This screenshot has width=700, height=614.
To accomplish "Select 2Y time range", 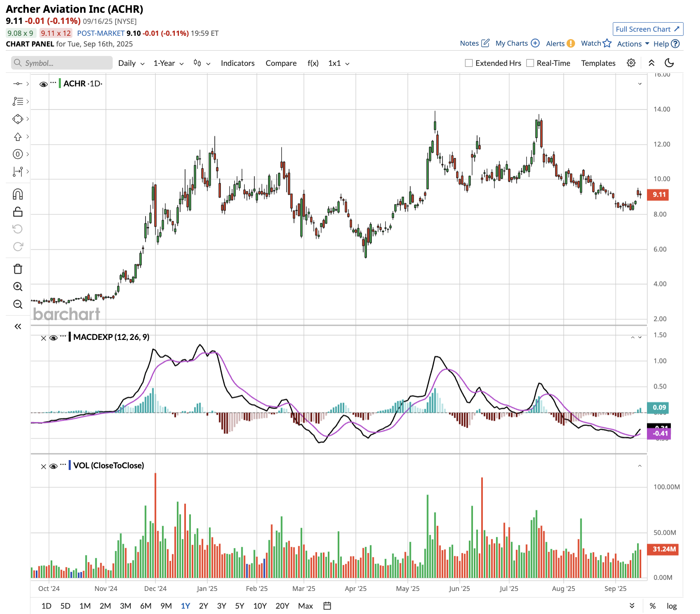I will (x=203, y=606).
